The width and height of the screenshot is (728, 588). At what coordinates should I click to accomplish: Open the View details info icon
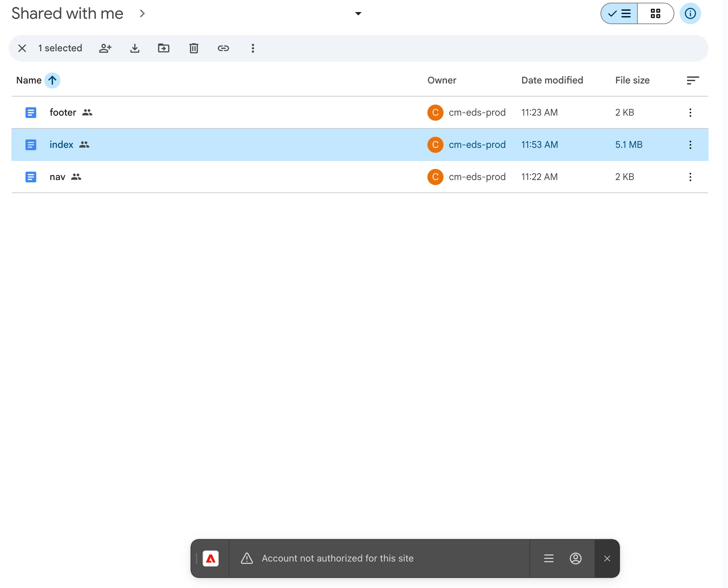(x=690, y=13)
